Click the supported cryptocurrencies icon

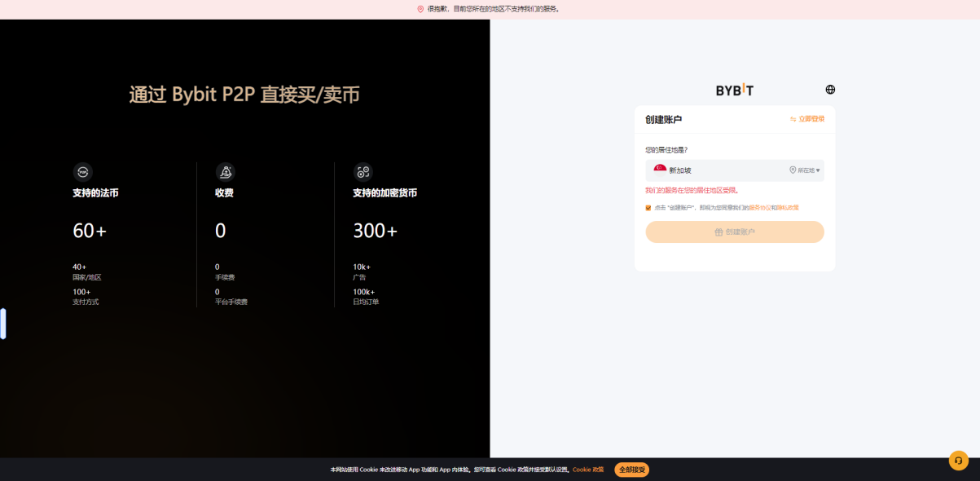pyautogui.click(x=363, y=172)
